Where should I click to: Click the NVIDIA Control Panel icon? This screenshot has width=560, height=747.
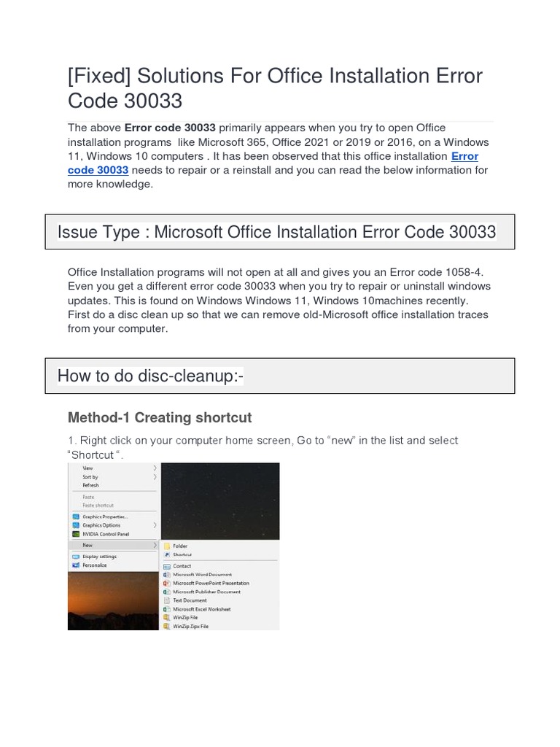pos(76,534)
